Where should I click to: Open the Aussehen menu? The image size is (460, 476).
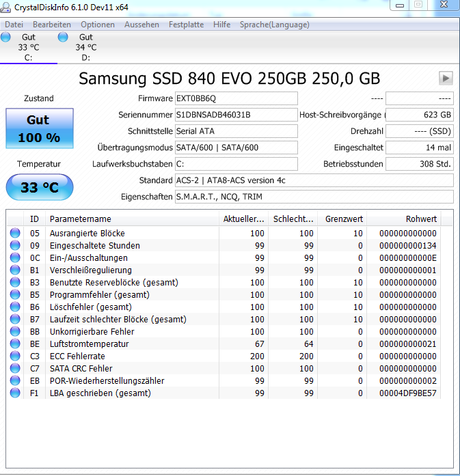pyautogui.click(x=141, y=25)
